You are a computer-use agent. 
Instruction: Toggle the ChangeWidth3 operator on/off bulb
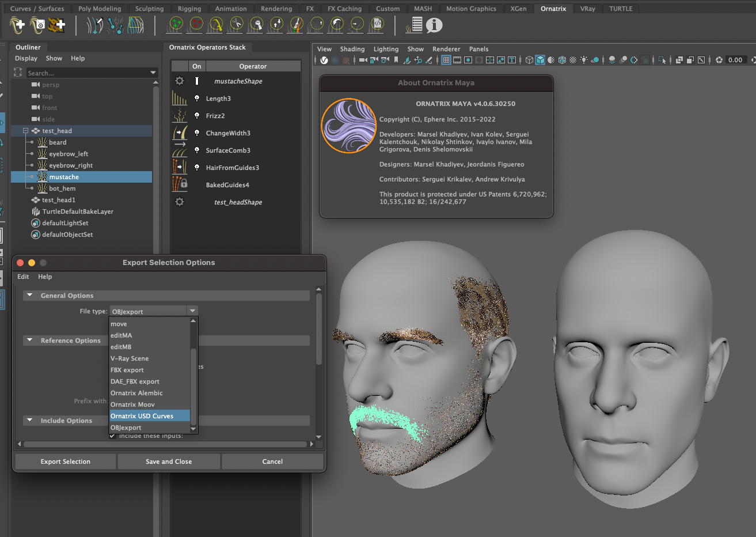pyautogui.click(x=197, y=133)
